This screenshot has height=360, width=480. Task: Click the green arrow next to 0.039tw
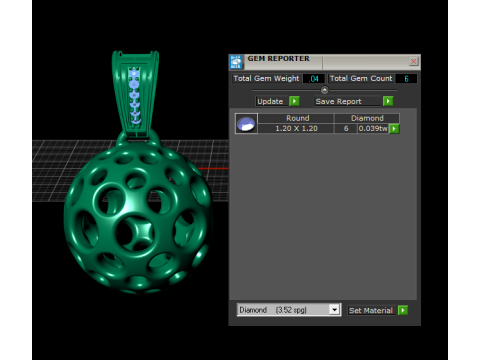coord(394,129)
